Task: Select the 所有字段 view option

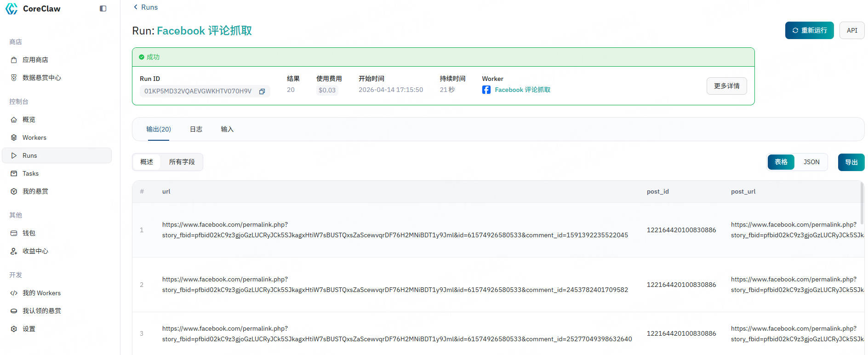Action: pyautogui.click(x=182, y=162)
